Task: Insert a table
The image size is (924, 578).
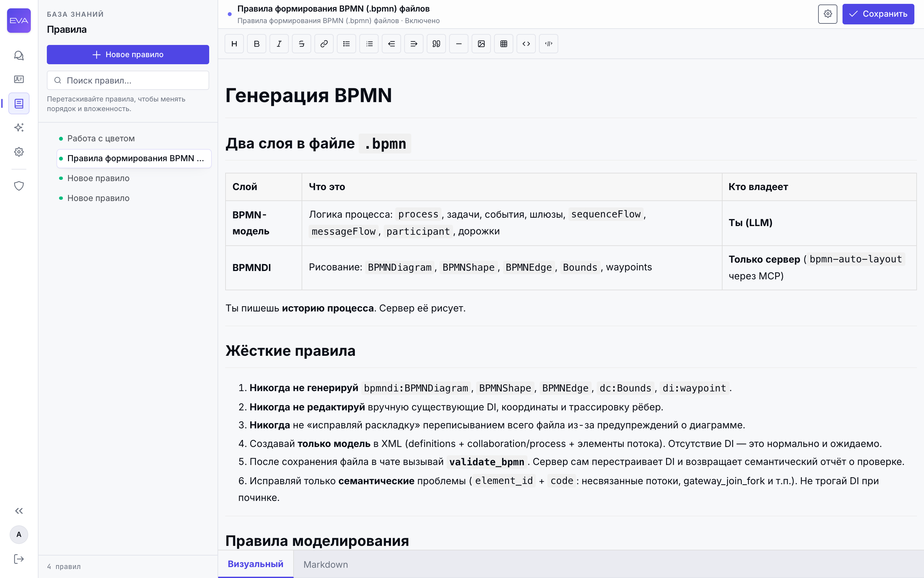Action: [504, 44]
